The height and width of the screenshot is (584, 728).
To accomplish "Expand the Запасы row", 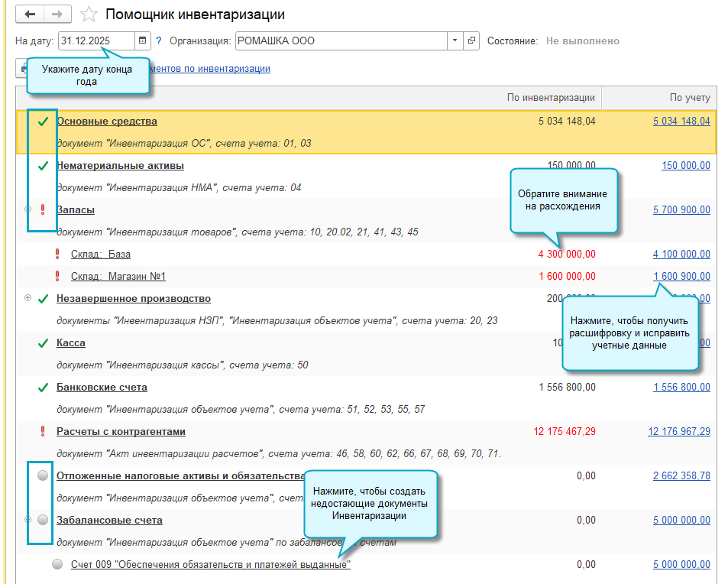I will pos(27,209).
